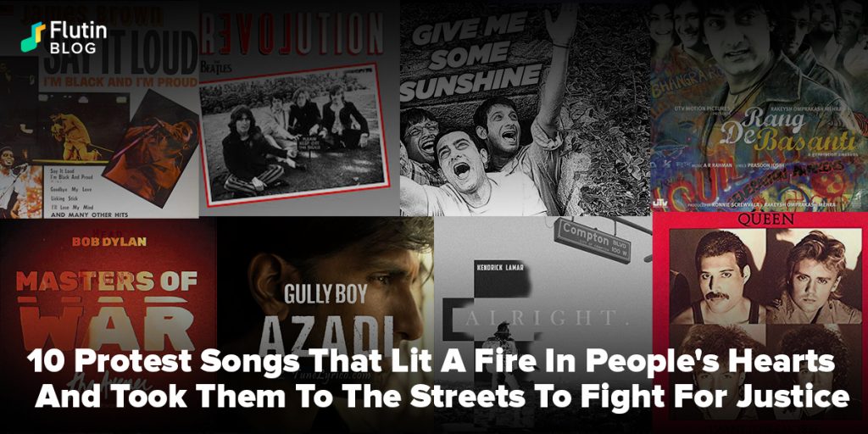Select the Say It Loud album cover
Image resolution: width=868 pixels, height=434 pixels.
click(x=100, y=108)
